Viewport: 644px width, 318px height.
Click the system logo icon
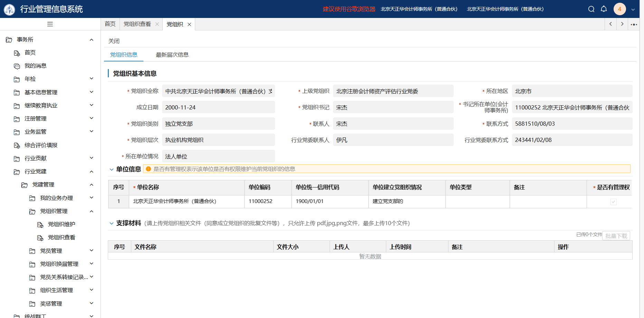point(9,9)
